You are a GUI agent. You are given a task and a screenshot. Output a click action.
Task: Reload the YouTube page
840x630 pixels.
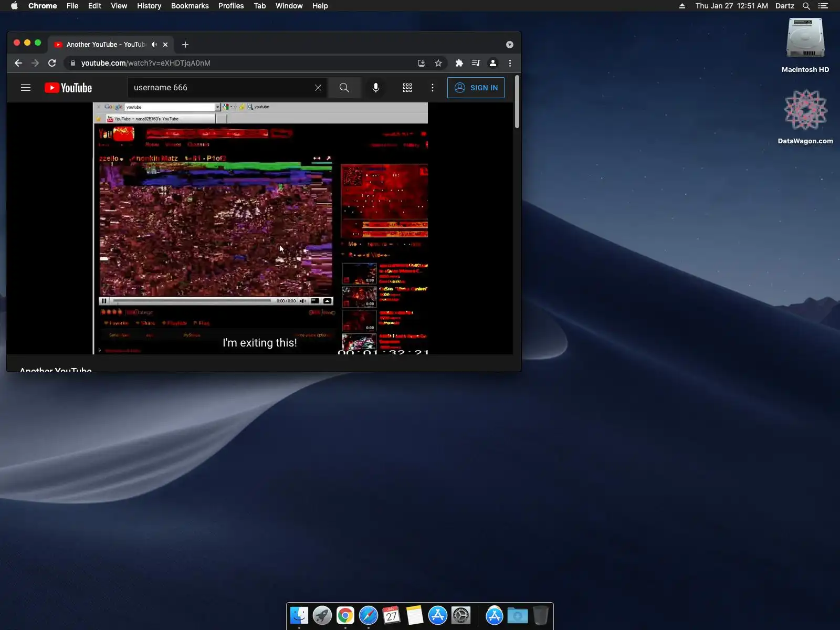pyautogui.click(x=52, y=63)
